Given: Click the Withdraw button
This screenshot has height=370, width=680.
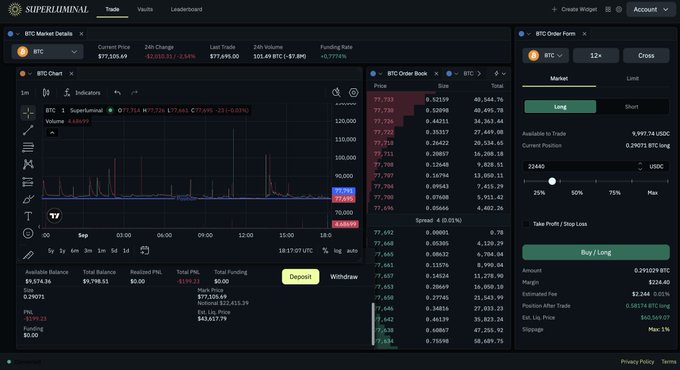Looking at the screenshot, I should pos(344,277).
